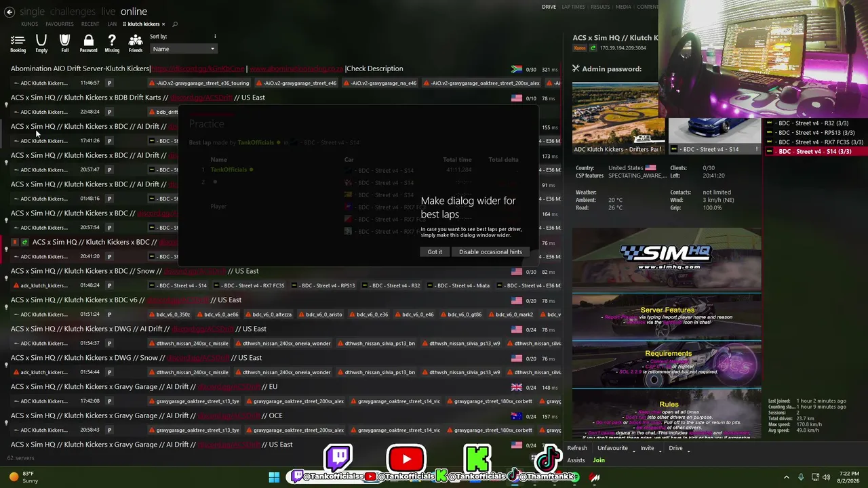Open the RESULTS section
This screenshot has width=868, height=488.
pyautogui.click(x=600, y=7)
